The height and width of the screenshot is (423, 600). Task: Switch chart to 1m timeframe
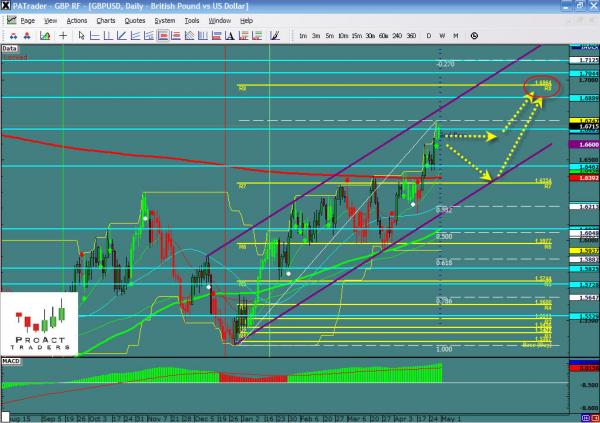pyautogui.click(x=302, y=36)
